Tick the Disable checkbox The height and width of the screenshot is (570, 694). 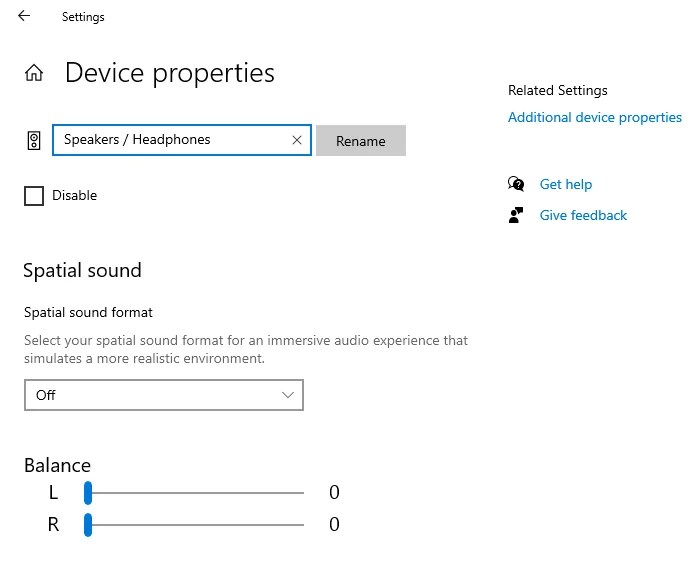click(34, 196)
